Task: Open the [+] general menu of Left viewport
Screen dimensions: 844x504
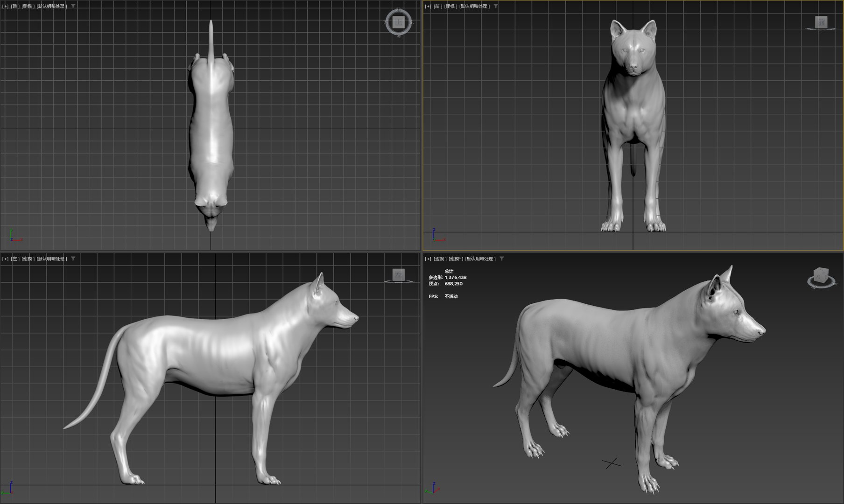Action: [6, 259]
